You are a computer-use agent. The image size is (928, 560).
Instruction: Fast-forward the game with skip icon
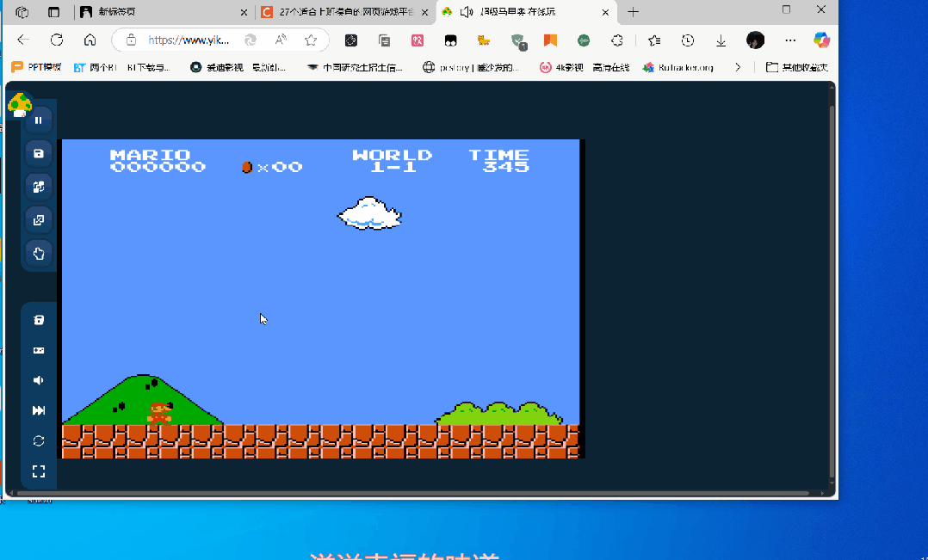(39, 410)
